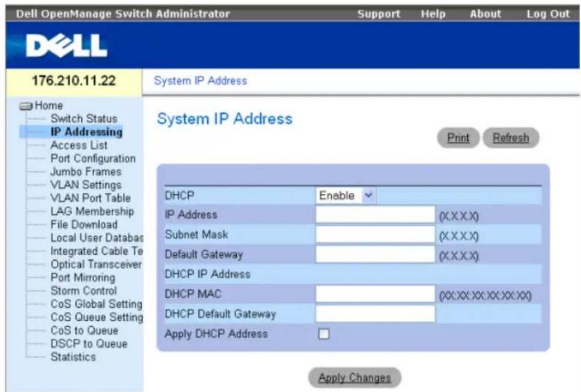Go to Port Mirroring settings
The width and height of the screenshot is (581, 392).
pos(83,278)
